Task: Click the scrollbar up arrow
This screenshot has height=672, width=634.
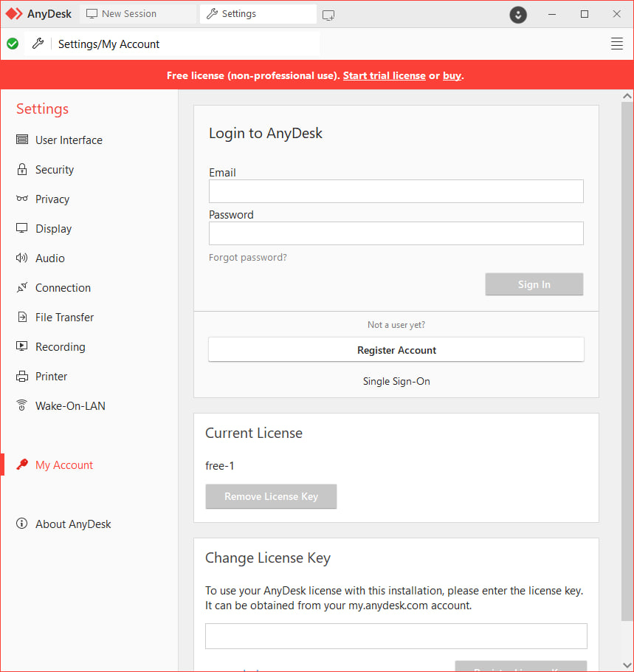Action: (627, 96)
